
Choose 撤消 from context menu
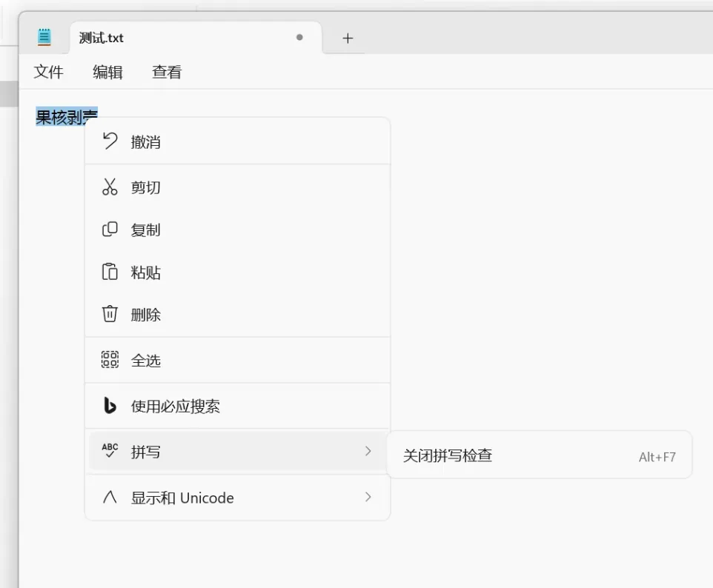pyautogui.click(x=237, y=141)
